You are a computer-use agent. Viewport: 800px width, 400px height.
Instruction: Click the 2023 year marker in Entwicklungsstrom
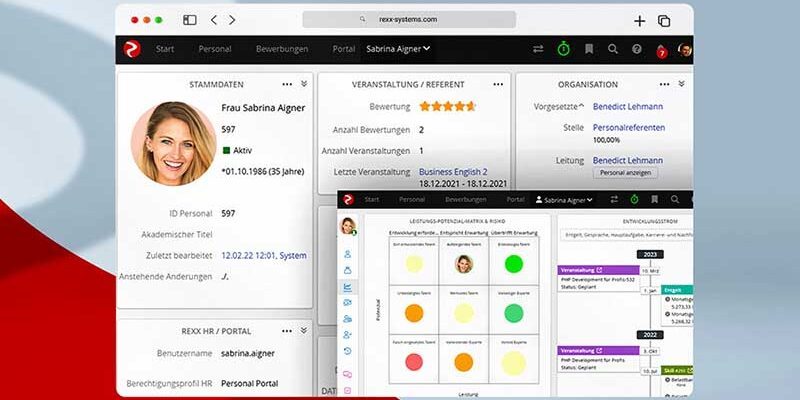[x=650, y=255]
